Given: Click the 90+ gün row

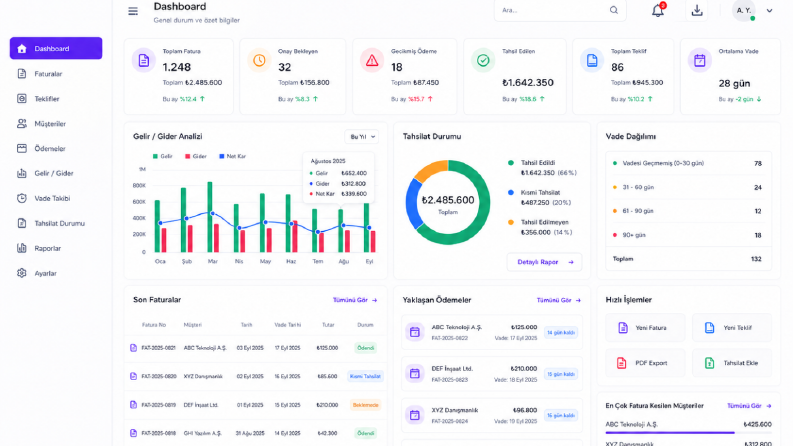Looking at the screenshot, I should click(x=688, y=235).
